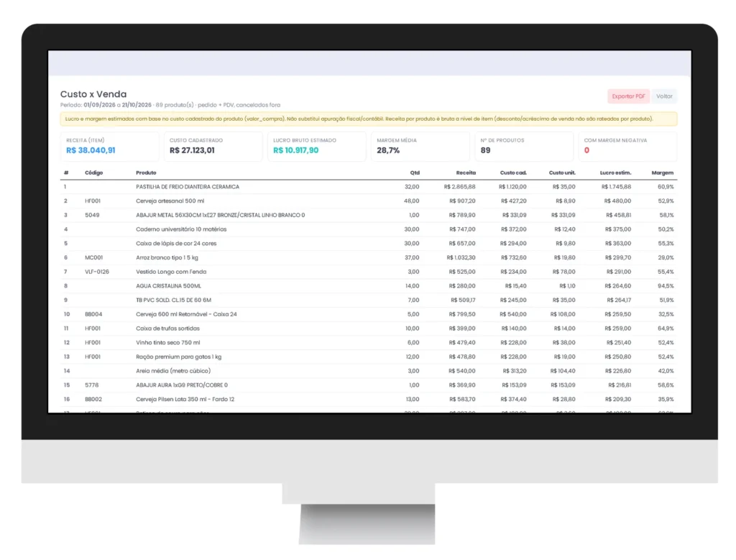Click the Com Margem Negativa card
This screenshot has height=560, width=736.
pyautogui.click(x=627, y=146)
